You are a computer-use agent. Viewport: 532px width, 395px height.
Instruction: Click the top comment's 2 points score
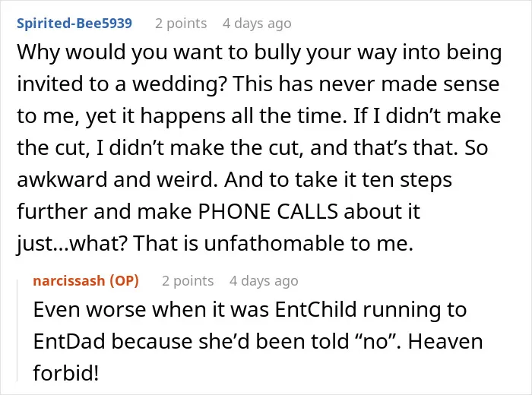pos(181,24)
